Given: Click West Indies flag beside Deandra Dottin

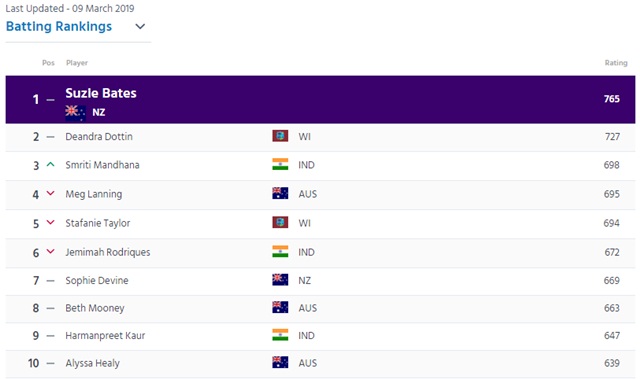Looking at the screenshot, I should (x=280, y=136).
